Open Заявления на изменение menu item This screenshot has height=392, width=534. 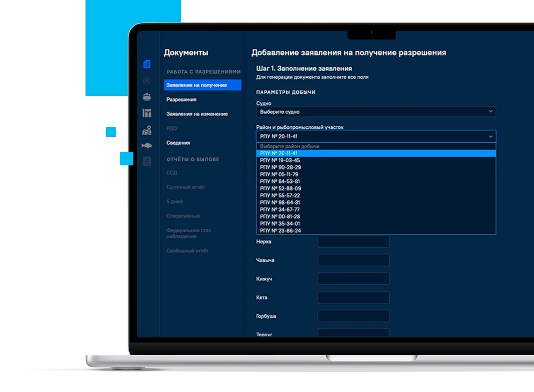pos(197,114)
